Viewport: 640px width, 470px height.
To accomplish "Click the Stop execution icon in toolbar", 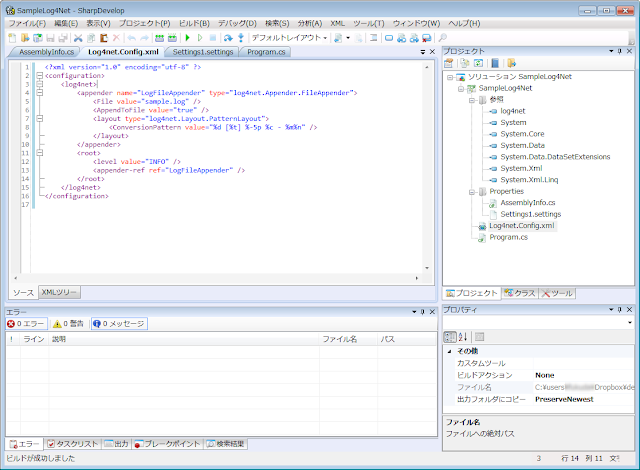I will [212, 37].
